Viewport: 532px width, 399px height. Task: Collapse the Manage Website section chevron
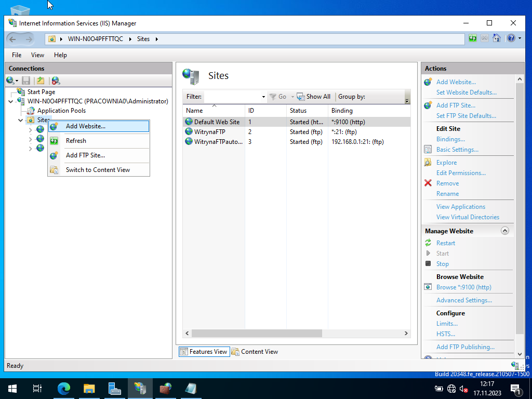click(x=505, y=231)
